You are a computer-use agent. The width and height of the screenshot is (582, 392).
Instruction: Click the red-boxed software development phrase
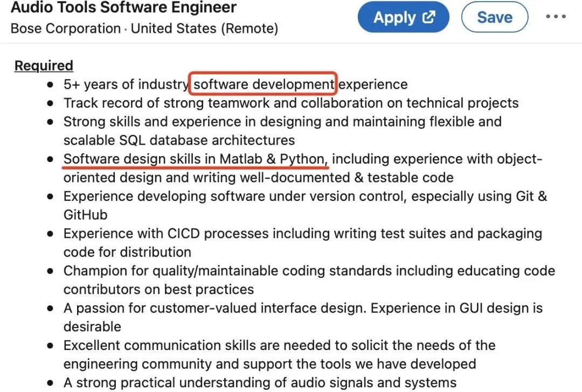[x=264, y=85]
